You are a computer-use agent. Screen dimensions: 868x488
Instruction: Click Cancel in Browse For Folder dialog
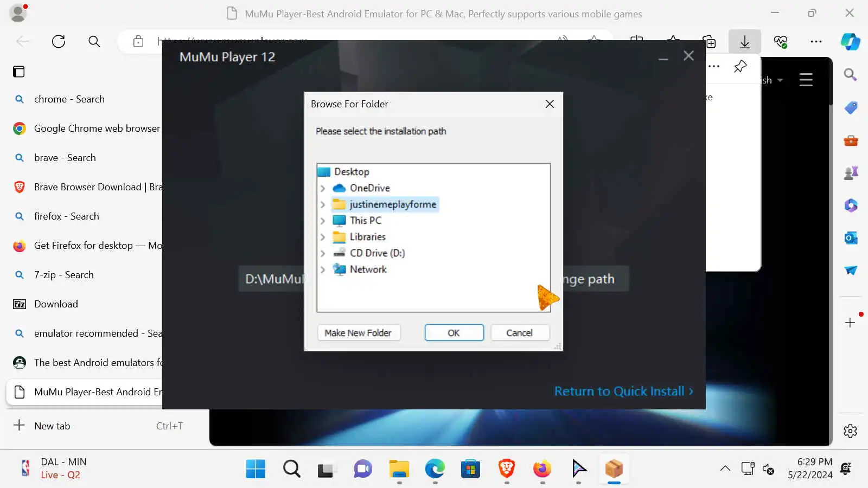pyautogui.click(x=520, y=333)
